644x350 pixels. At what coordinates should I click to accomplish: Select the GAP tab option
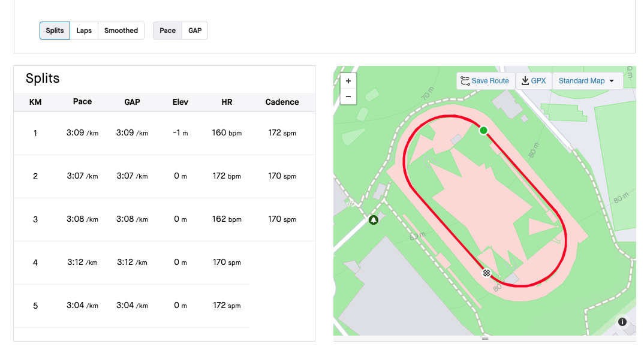tap(195, 31)
